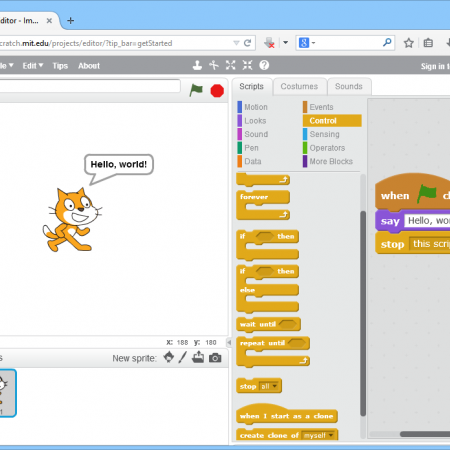Viewport: 450px width, 450px height.
Task: Switch to the Sounds tab
Action: 349,87
